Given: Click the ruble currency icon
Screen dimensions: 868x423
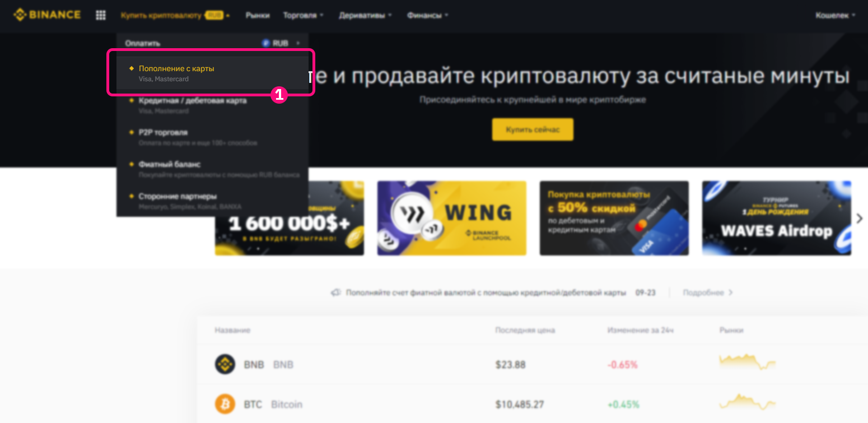Looking at the screenshot, I should click(x=265, y=43).
